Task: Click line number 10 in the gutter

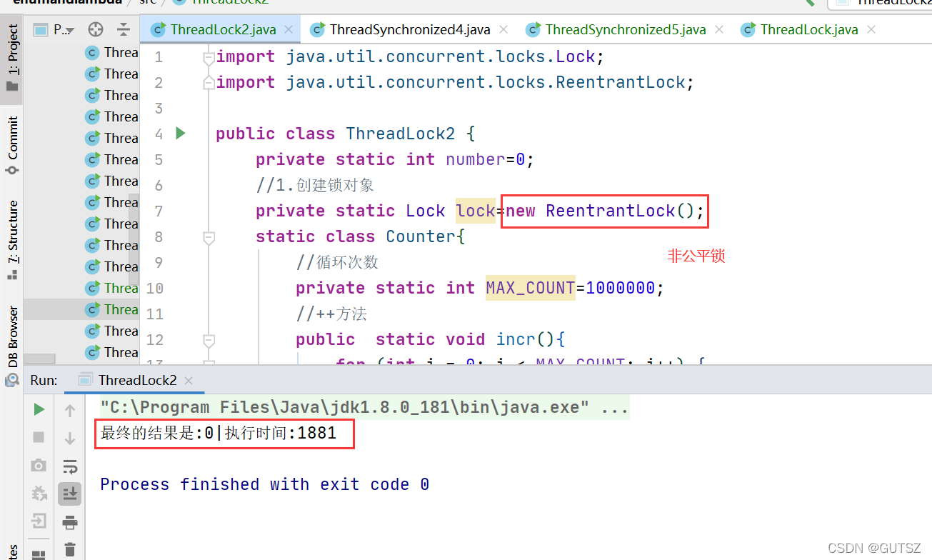Action: coord(155,288)
